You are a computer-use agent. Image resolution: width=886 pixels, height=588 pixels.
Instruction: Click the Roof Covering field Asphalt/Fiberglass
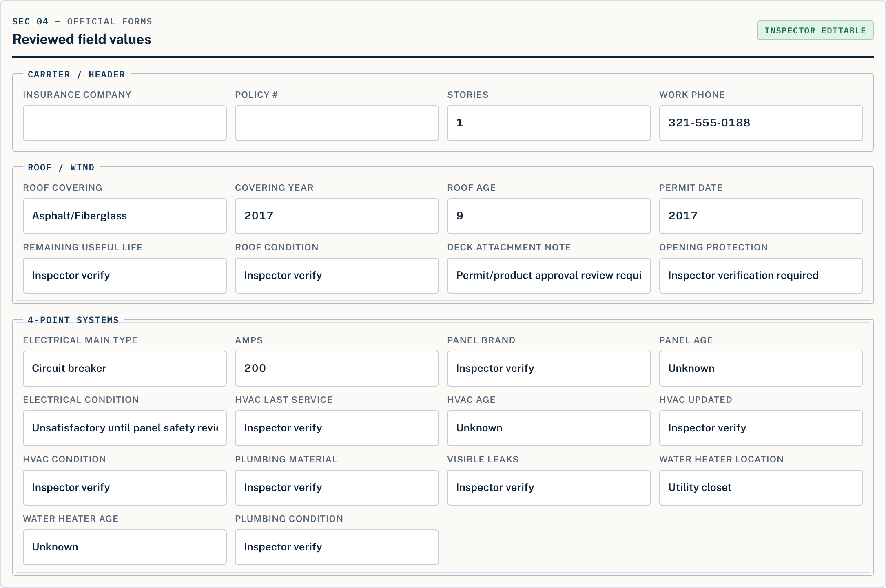(x=125, y=216)
